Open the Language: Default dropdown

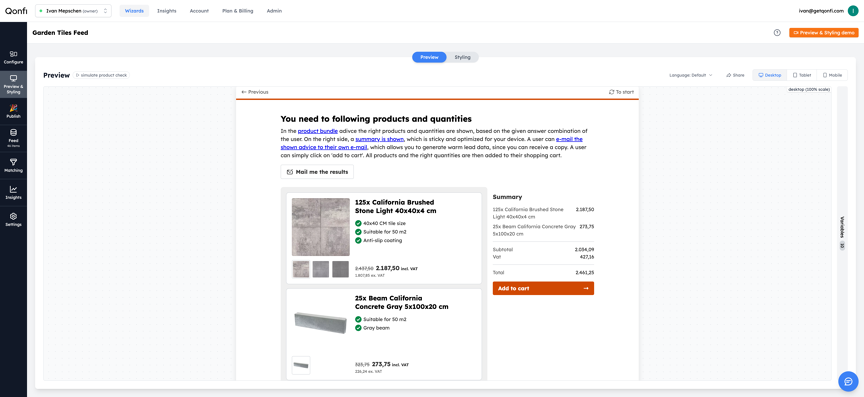(691, 75)
